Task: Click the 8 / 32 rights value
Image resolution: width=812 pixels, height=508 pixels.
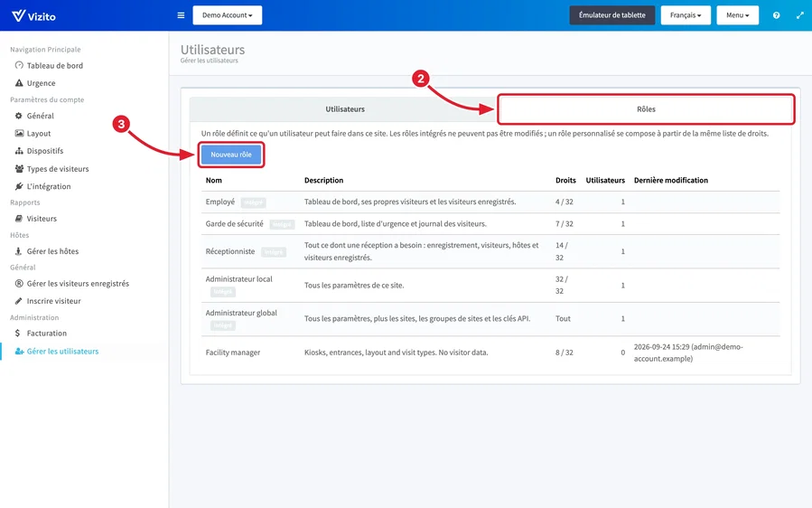Action: tap(565, 353)
